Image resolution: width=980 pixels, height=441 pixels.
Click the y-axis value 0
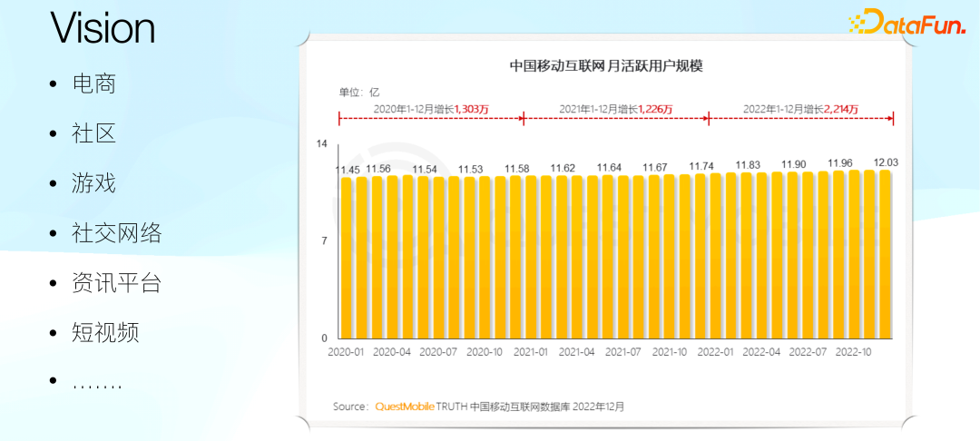point(324,338)
